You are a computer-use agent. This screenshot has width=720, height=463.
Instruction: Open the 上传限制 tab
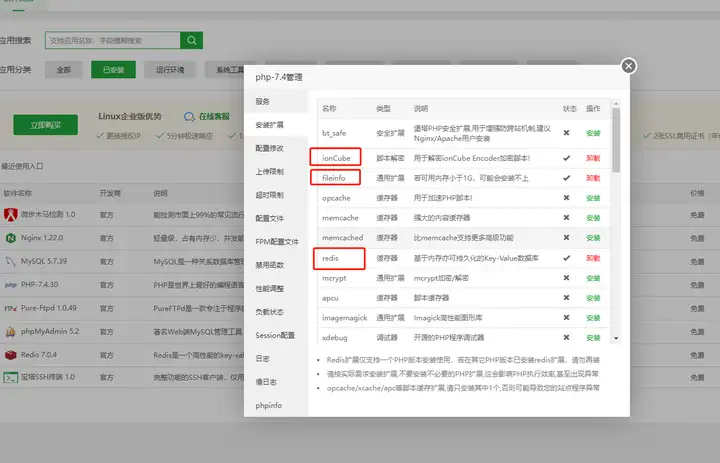[x=276, y=172]
